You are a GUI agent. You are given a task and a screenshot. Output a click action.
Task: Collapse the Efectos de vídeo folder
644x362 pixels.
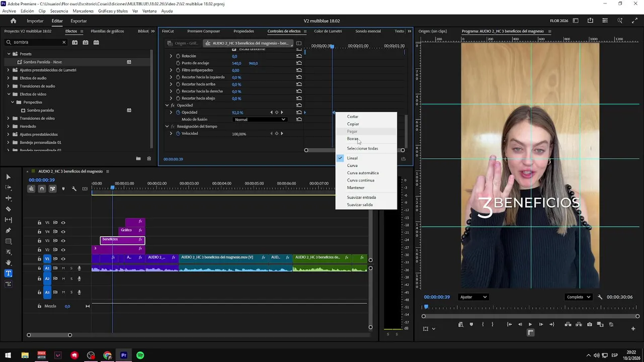9,94
